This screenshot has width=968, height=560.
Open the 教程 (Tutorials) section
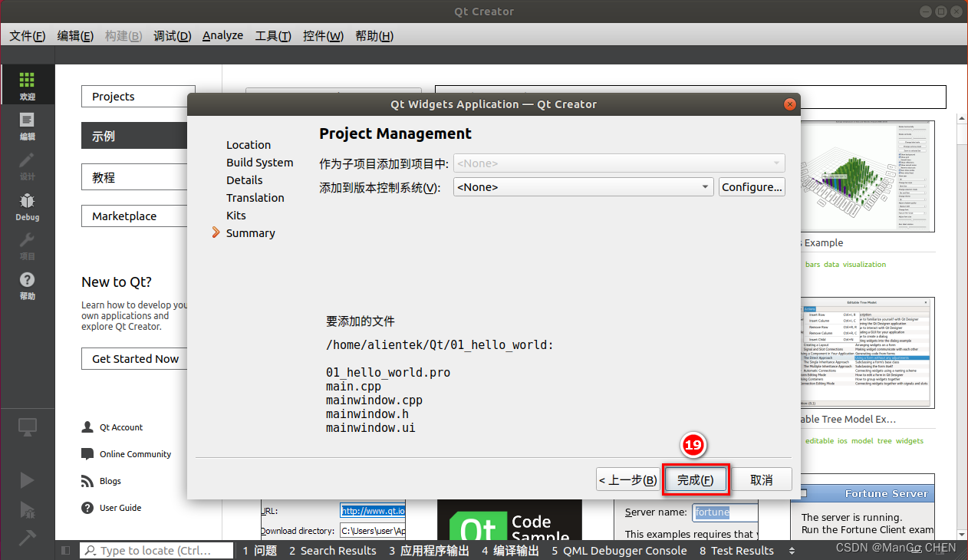tap(135, 177)
